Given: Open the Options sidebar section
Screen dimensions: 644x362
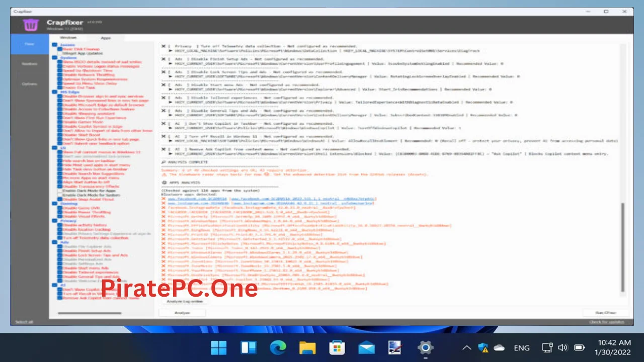Looking at the screenshot, I should [30, 84].
